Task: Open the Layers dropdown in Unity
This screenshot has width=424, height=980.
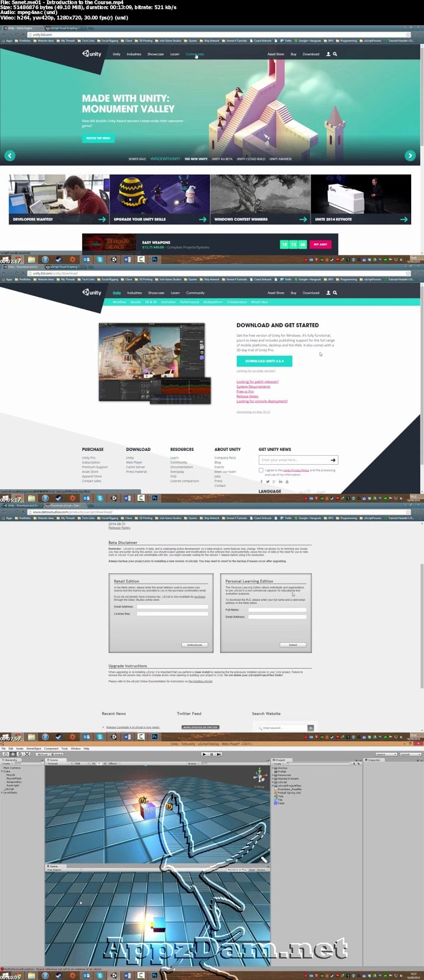Action: 386,755
